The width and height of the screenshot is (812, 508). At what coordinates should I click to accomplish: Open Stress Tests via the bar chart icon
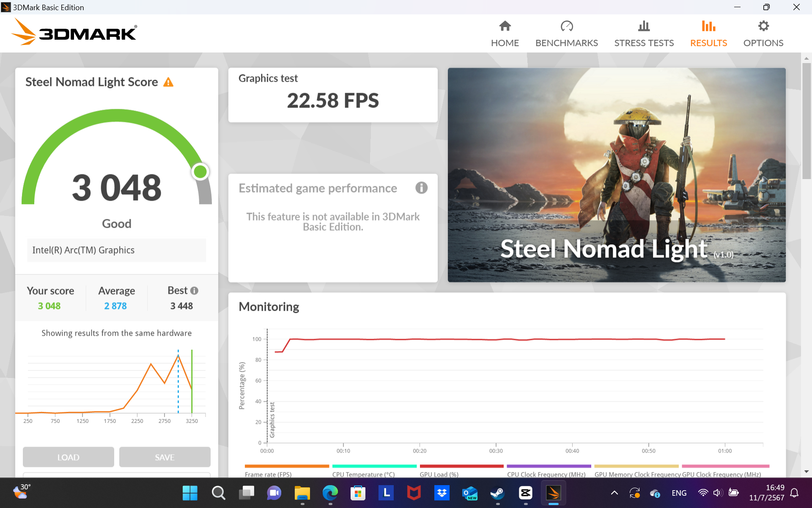coord(644,26)
